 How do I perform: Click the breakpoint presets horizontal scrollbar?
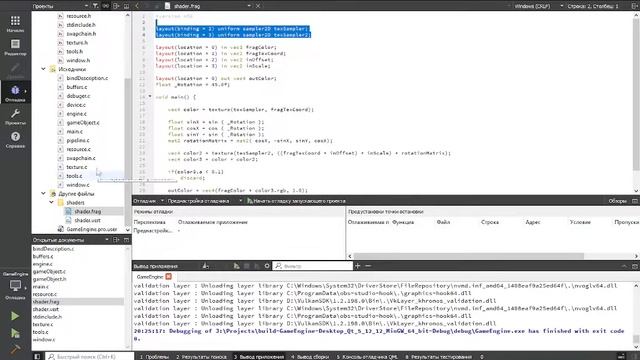pos(469,256)
